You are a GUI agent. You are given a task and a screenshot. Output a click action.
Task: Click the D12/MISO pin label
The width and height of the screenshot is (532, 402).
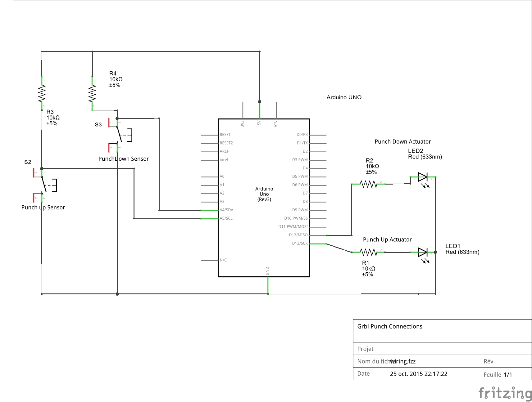coord(298,235)
